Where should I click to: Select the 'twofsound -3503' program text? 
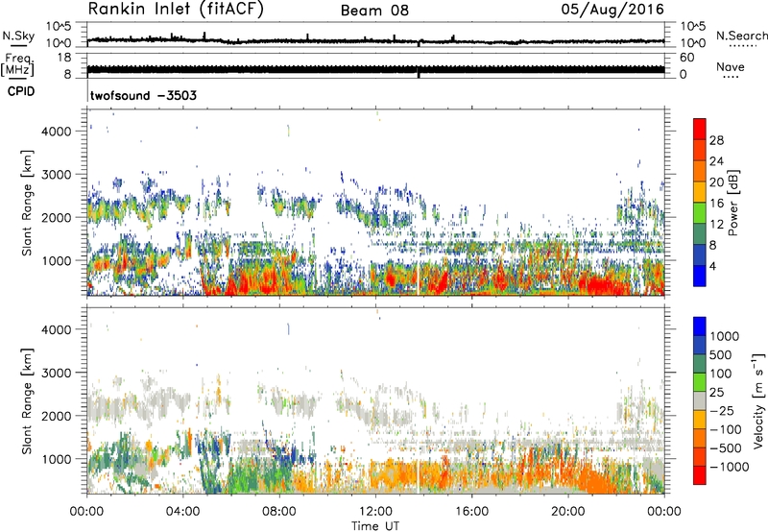pyautogui.click(x=143, y=95)
